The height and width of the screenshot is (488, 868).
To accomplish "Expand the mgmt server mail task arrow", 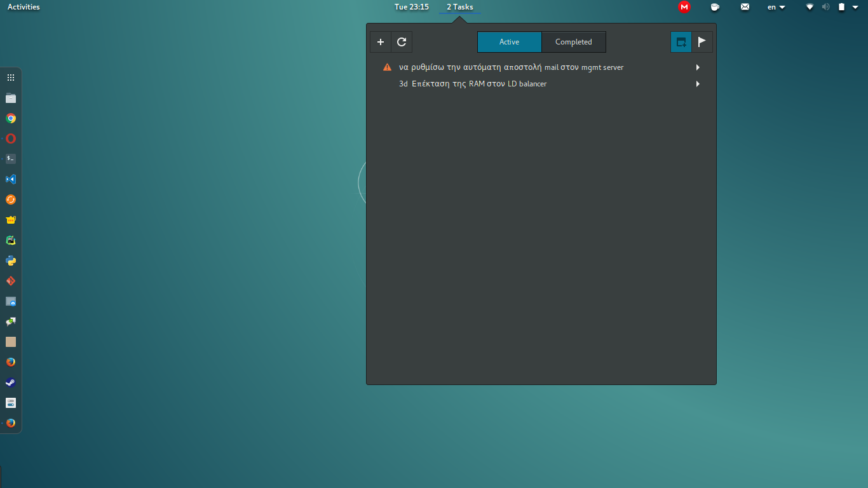I will [x=698, y=67].
